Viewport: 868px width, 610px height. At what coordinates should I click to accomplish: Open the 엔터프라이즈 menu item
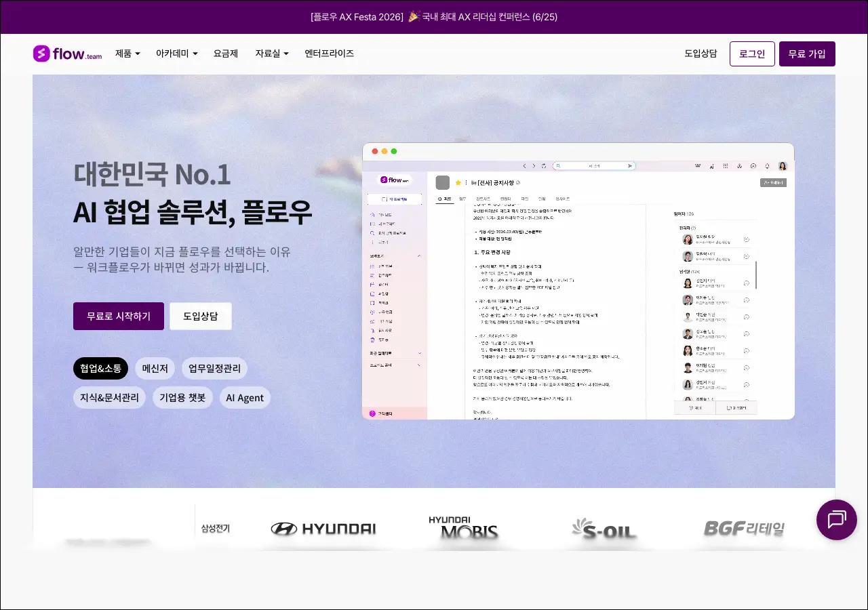[x=329, y=54]
